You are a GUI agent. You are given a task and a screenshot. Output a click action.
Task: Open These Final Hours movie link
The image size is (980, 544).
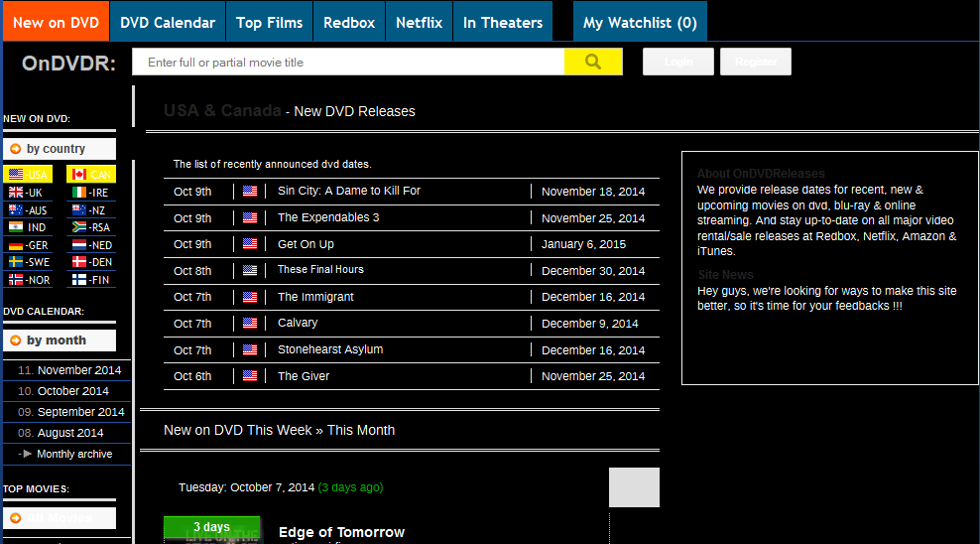click(320, 269)
